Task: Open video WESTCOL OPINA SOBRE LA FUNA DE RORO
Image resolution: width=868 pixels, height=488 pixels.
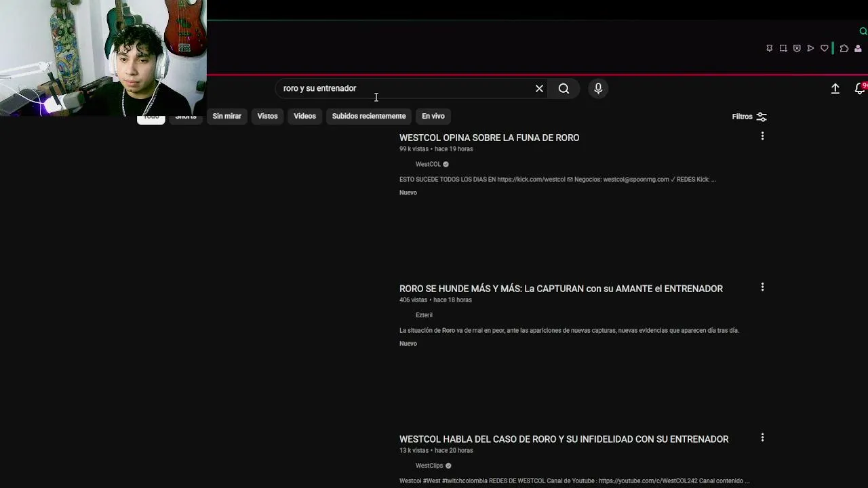Action: click(489, 138)
